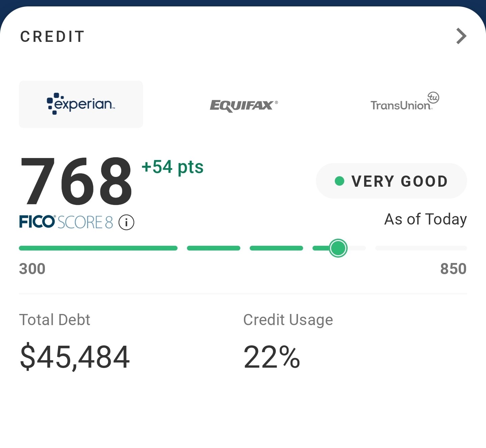Viewport: 486px width, 448px height.
Task: Click the 22% credit usage value
Action: click(x=272, y=357)
